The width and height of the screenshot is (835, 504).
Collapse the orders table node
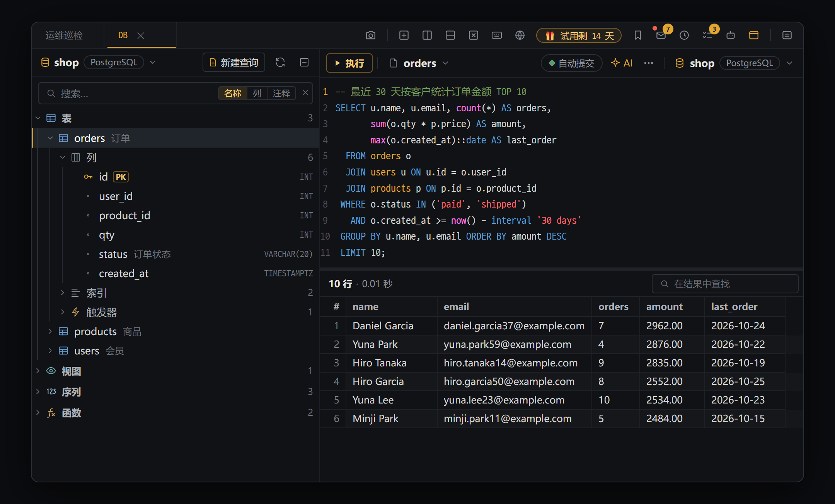tap(50, 138)
